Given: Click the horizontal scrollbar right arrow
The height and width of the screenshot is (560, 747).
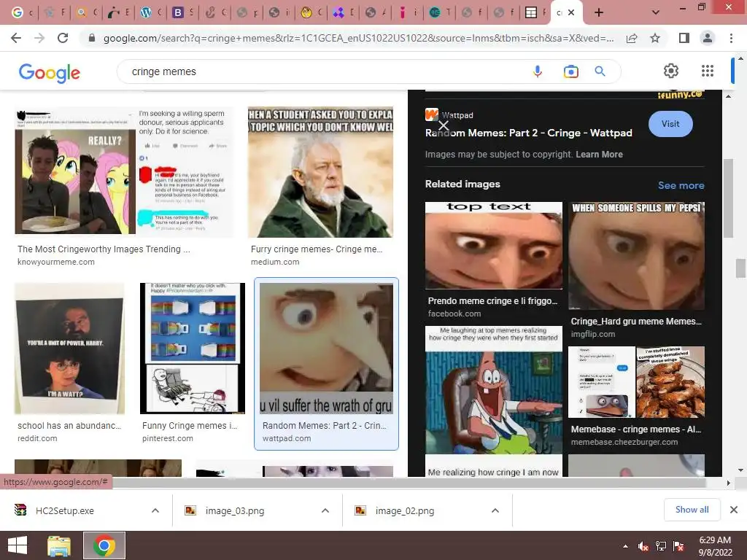Looking at the screenshot, I should (x=728, y=483).
